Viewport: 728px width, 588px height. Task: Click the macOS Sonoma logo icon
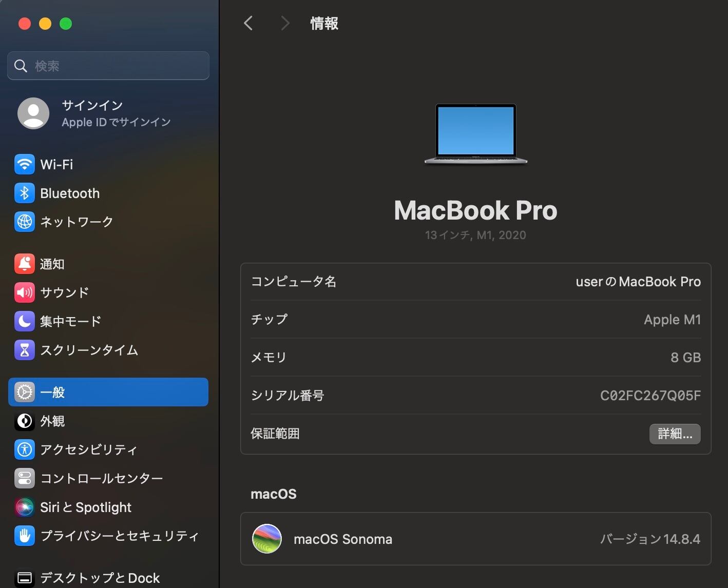(x=267, y=539)
